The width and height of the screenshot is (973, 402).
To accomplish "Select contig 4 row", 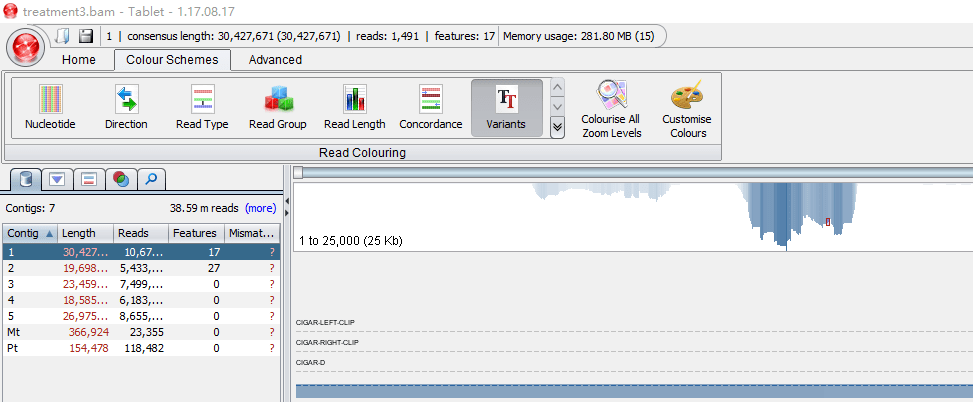I will (x=141, y=300).
